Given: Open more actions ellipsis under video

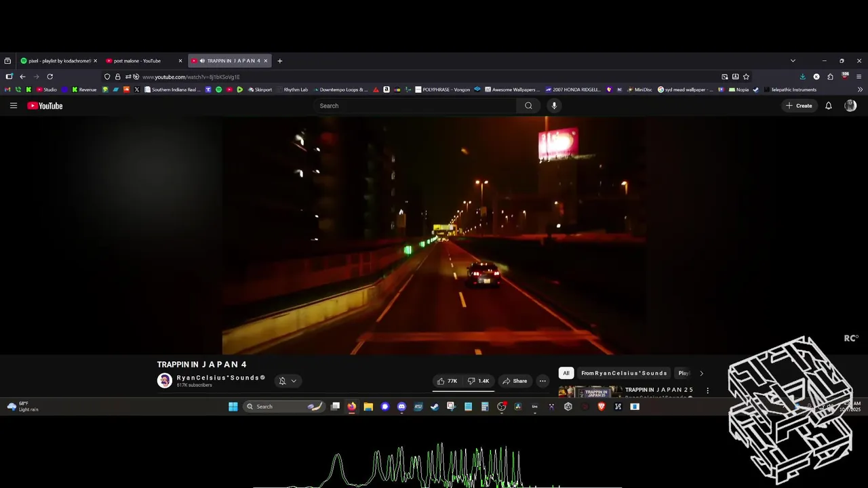Looking at the screenshot, I should pos(542,381).
